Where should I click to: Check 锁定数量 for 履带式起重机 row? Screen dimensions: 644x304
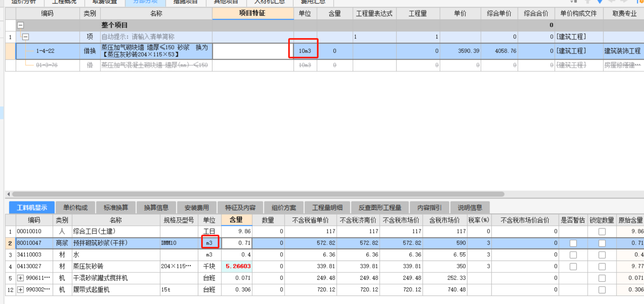pos(602,290)
